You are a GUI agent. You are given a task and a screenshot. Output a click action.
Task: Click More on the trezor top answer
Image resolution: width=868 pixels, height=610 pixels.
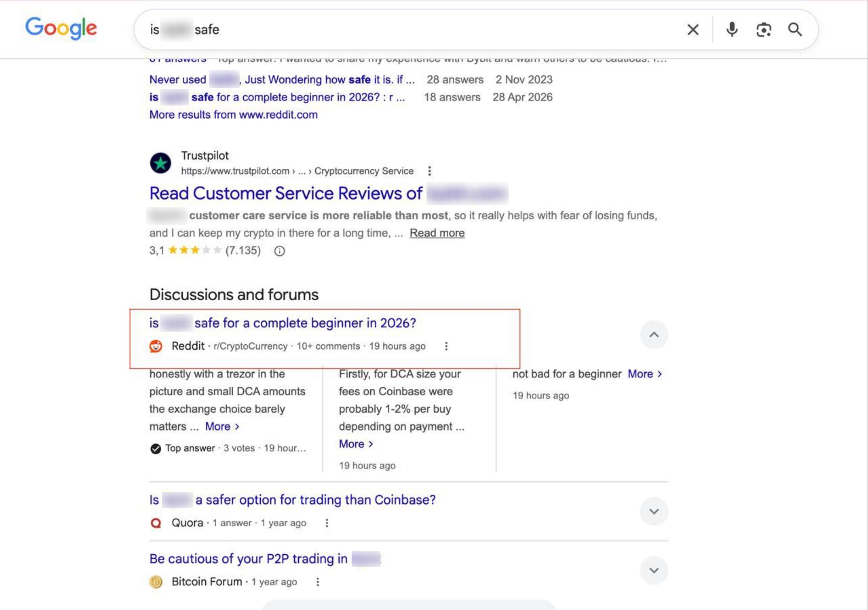click(222, 427)
